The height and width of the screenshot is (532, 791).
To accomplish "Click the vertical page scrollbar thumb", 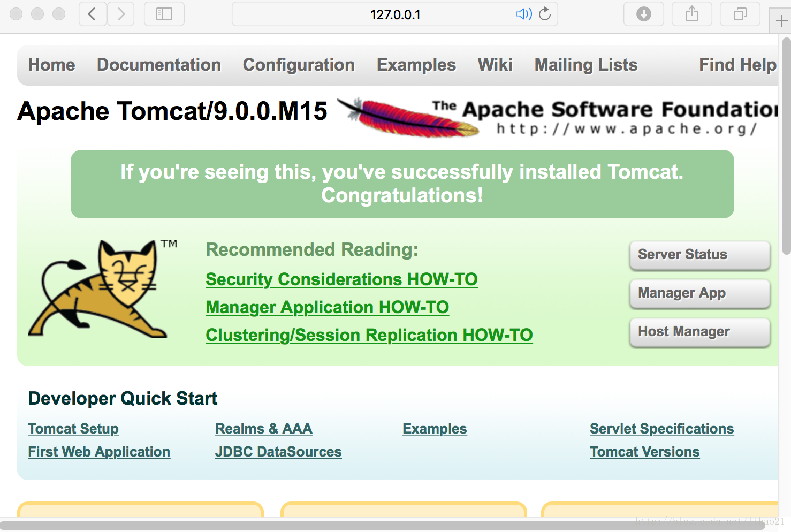I will point(786,146).
